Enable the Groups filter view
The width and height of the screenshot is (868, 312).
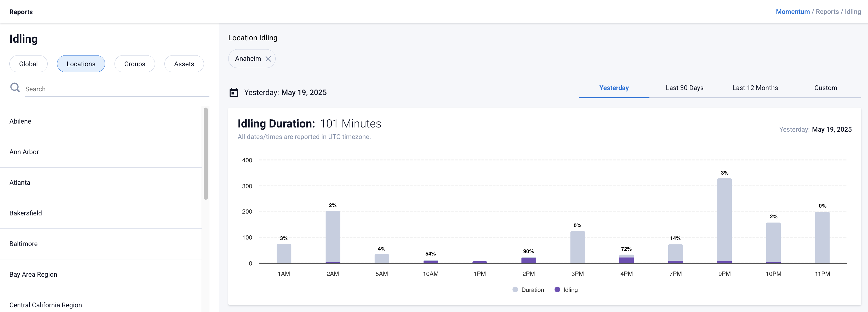pyautogui.click(x=134, y=63)
